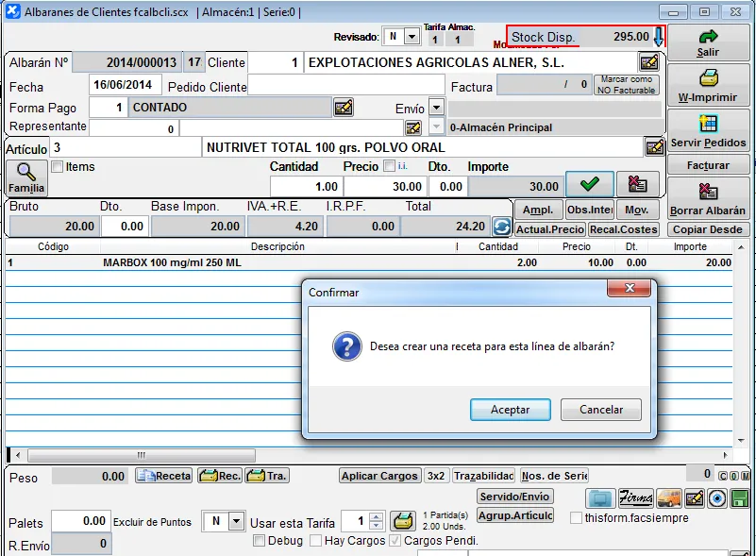Click the Salir exit button
Image resolution: width=756 pixels, height=556 pixels.
click(708, 43)
